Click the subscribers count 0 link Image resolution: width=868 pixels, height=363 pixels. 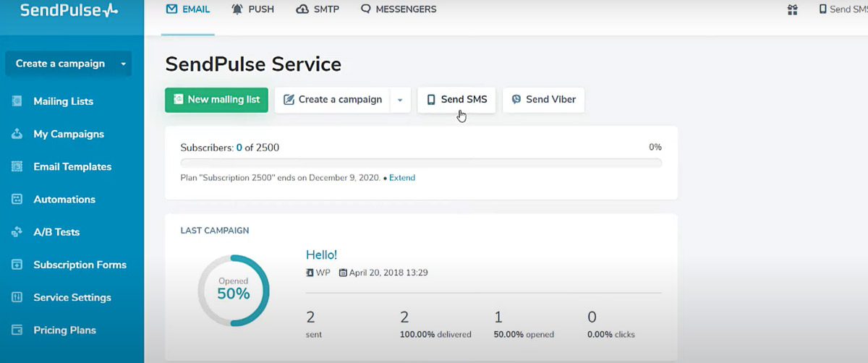(239, 148)
